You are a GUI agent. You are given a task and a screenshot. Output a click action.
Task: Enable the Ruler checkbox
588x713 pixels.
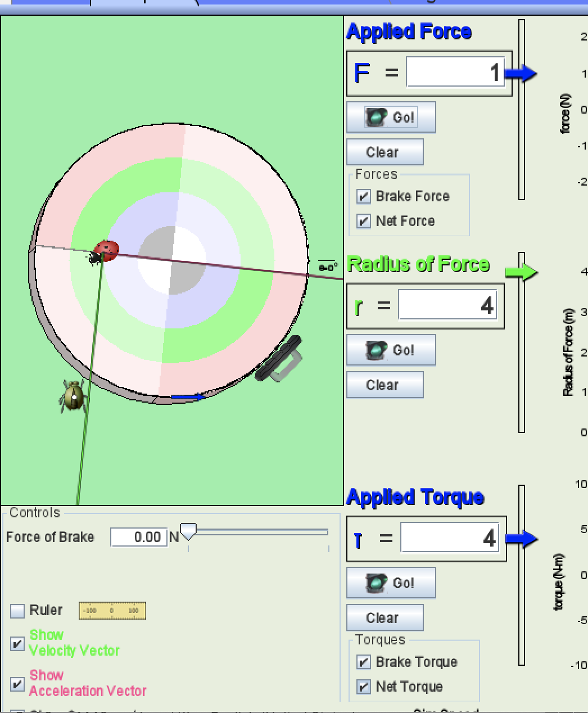click(x=17, y=611)
